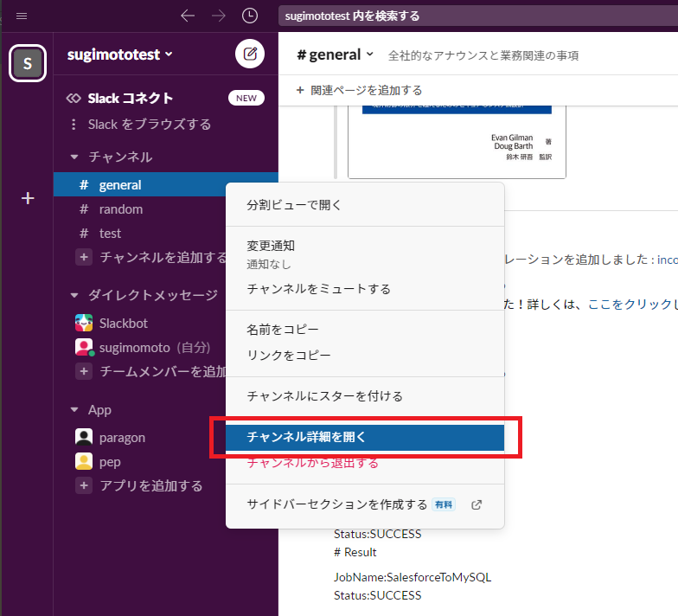Screen dimensions: 678x616
Task: Open the pep app
Action: (x=110, y=462)
